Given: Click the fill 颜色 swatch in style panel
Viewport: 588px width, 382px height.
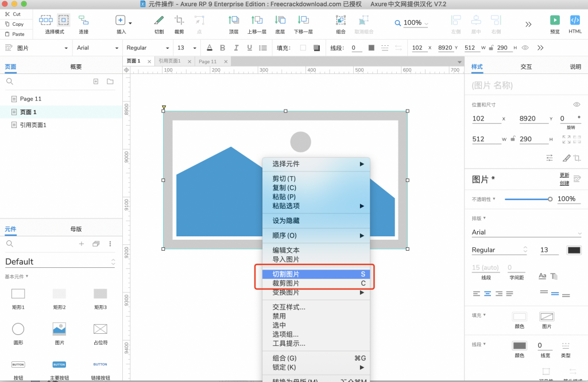Looking at the screenshot, I should click(x=519, y=317).
